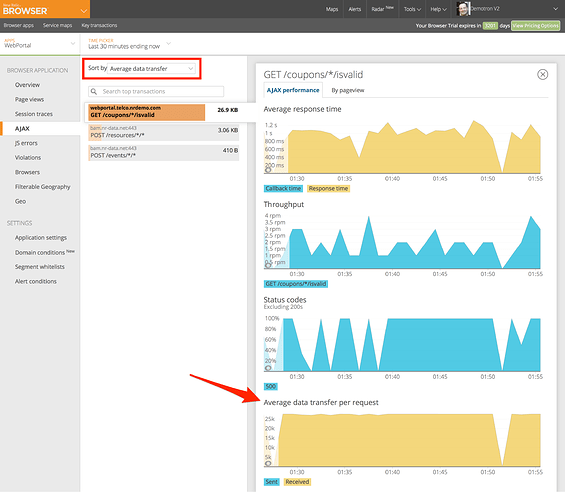The image size is (565, 500).
Task: Open Page views in the sidebar
Action: [29, 99]
